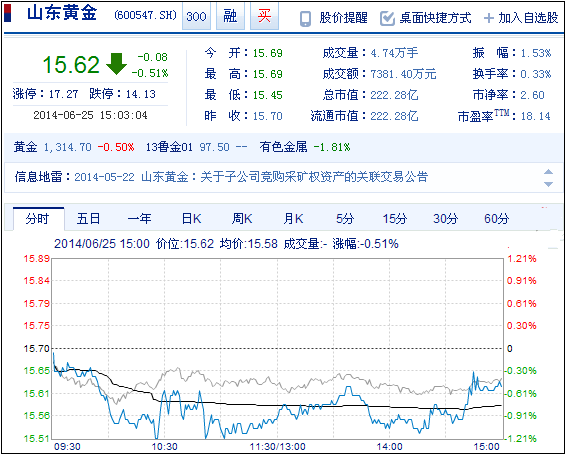Switch to the 5分 chart tab
The width and height of the screenshot is (566, 455).
click(345, 219)
